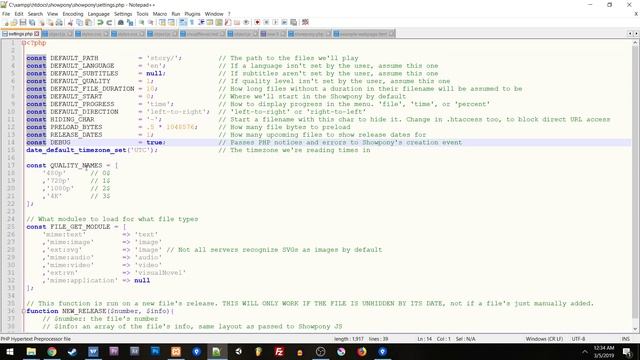The width and height of the screenshot is (640, 360).
Task: Open the Language menu
Action: tap(98, 14)
